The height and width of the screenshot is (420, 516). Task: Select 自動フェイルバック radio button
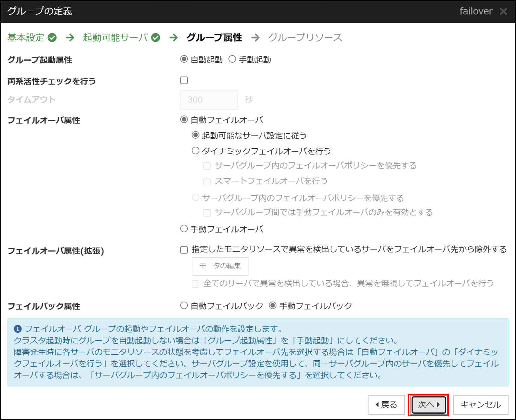tap(184, 306)
